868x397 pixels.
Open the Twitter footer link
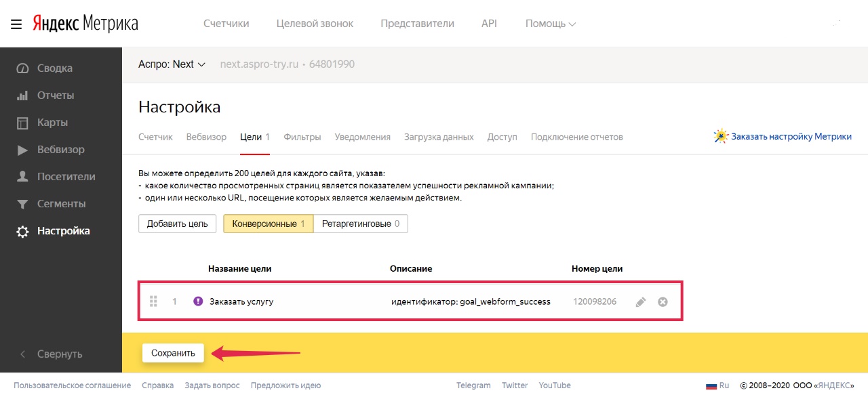(515, 385)
